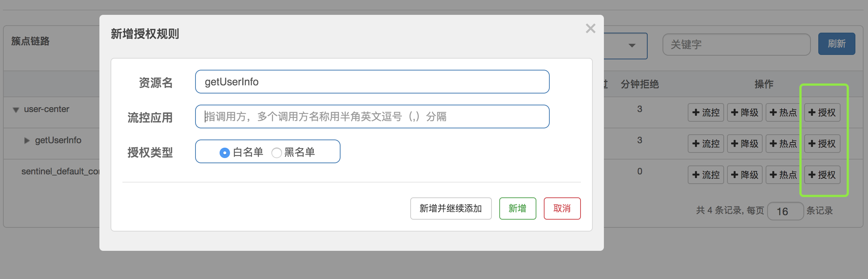
Task: Click the 降级 icon in the bottom row
Action: point(744,174)
